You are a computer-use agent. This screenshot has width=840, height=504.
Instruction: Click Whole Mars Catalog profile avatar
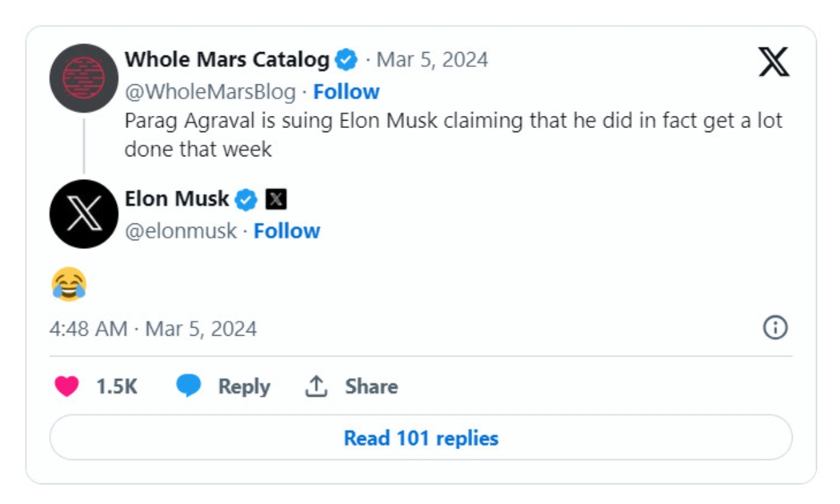click(x=83, y=78)
